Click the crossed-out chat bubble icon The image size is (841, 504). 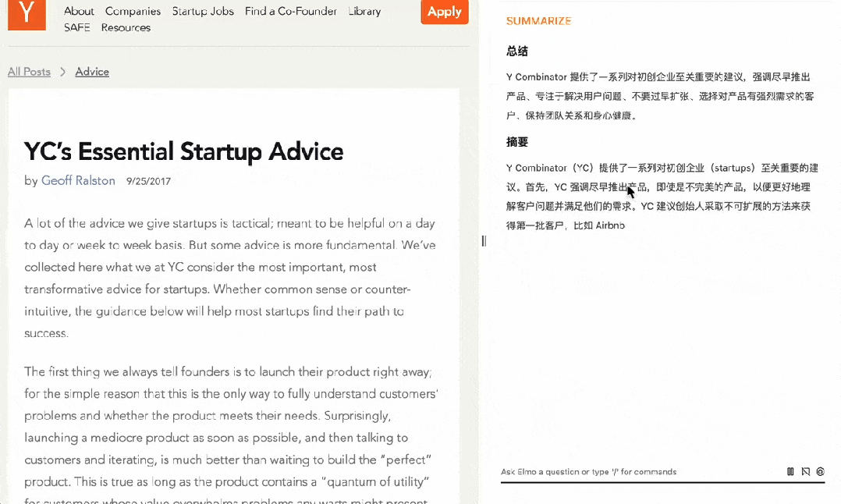click(806, 472)
